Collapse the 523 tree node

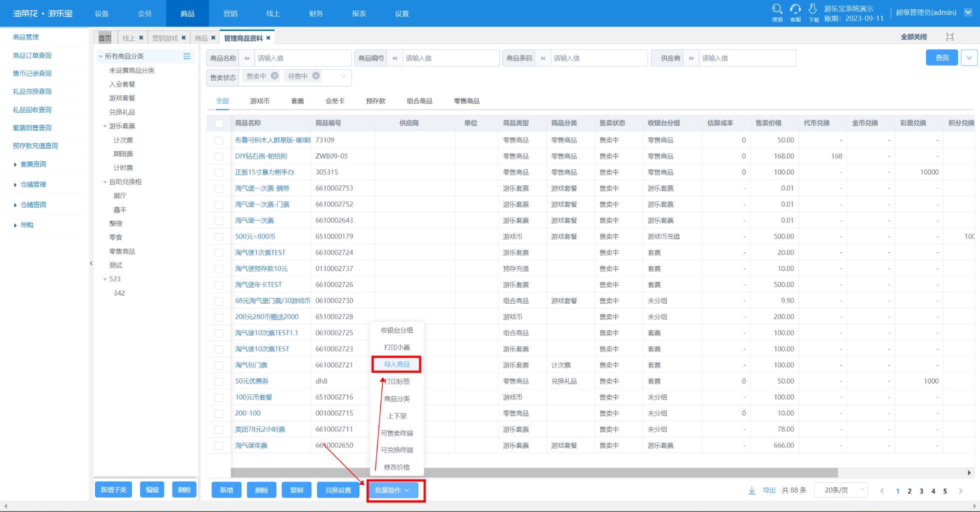[105, 279]
